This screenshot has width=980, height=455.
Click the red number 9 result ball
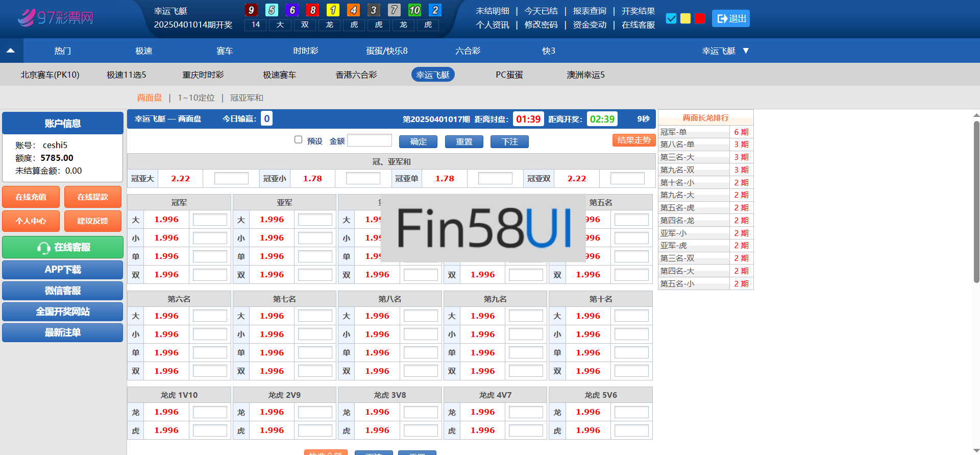coord(251,10)
